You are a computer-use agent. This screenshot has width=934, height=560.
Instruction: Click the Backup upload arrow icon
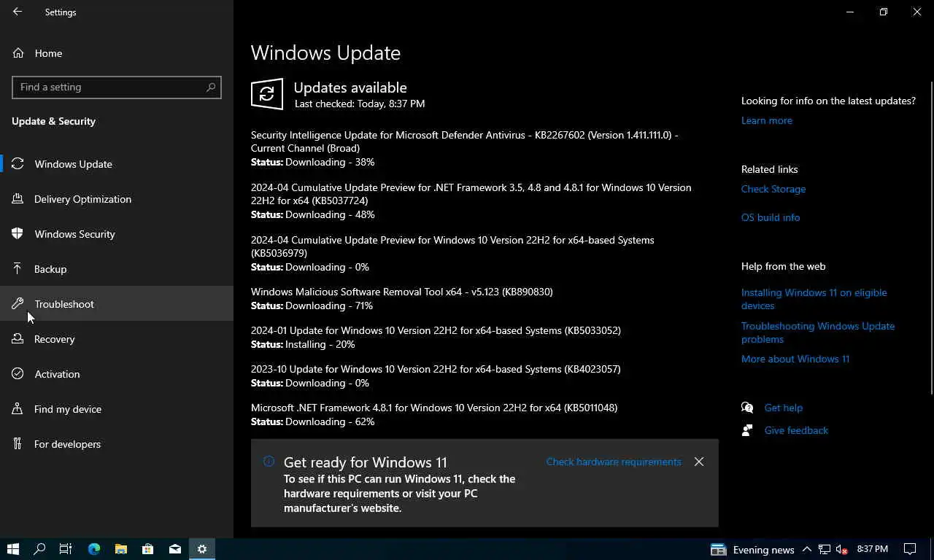(18, 269)
